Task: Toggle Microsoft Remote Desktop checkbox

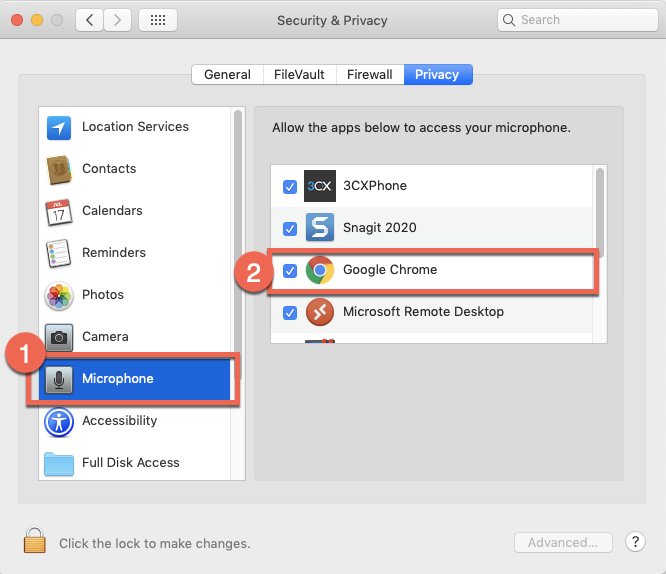Action: coord(290,312)
